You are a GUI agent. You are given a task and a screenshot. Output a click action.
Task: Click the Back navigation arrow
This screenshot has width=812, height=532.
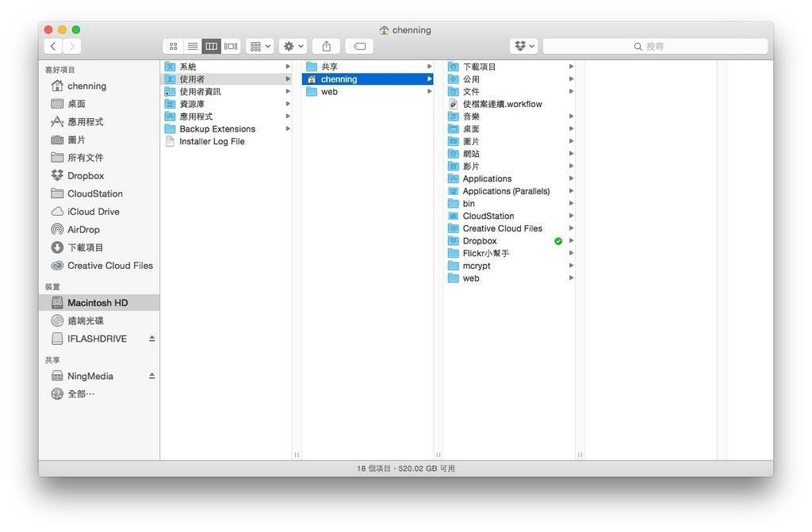pos(53,47)
